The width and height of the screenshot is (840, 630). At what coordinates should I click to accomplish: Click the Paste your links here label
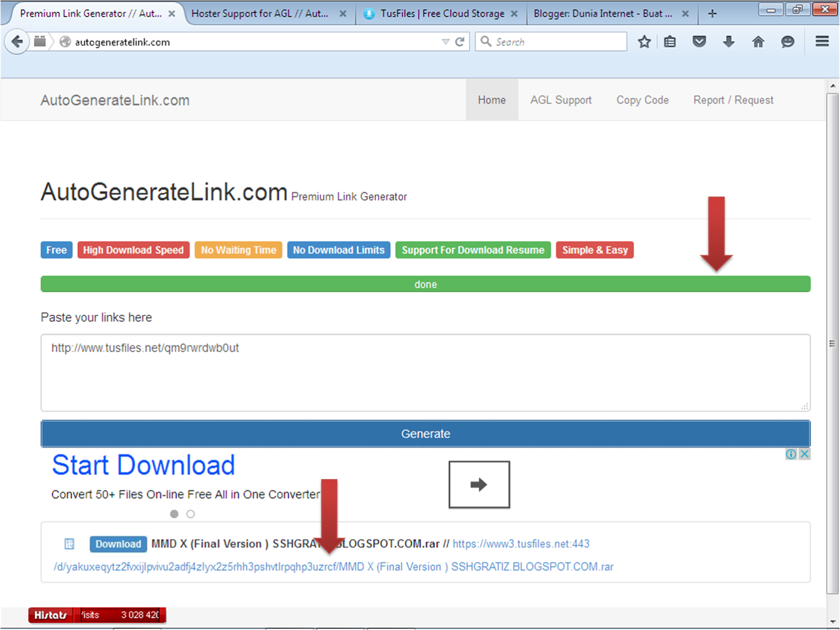(96, 318)
